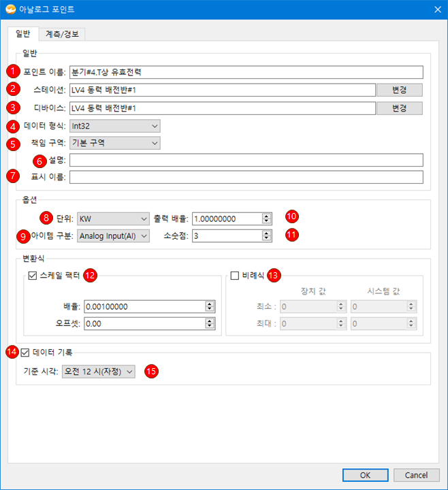The height and width of the screenshot is (490, 448).
Task: Click the red number 1 marker
Action: click(x=13, y=71)
